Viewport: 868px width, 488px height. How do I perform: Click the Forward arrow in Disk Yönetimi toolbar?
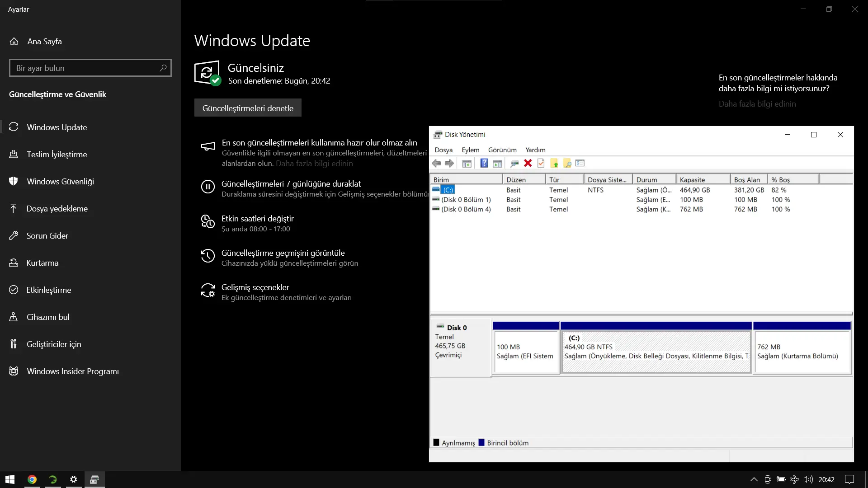[x=449, y=164]
